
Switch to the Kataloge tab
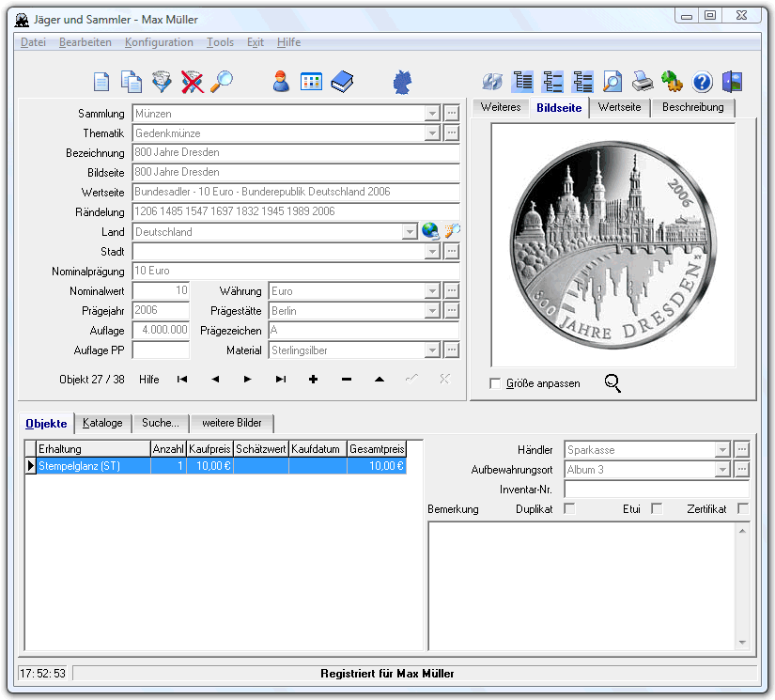pyautogui.click(x=102, y=423)
